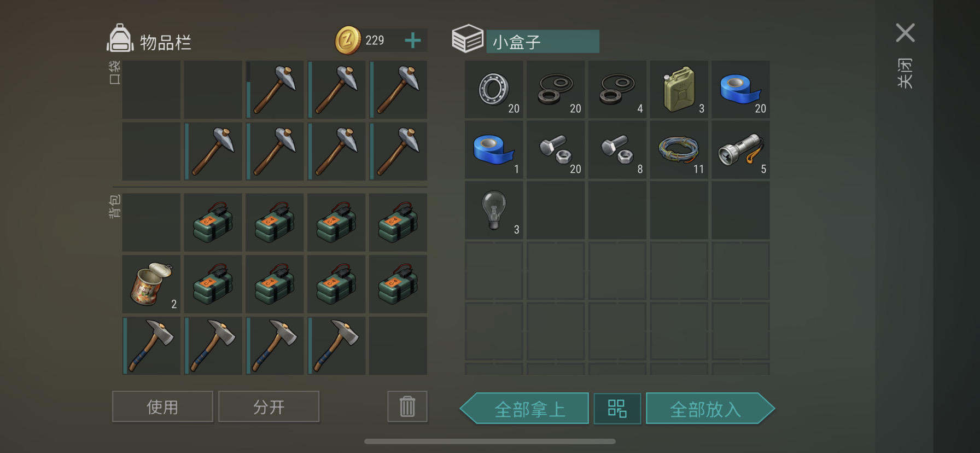Click the 全部拿上 take all button
The height and width of the screenshot is (453, 980).
(525, 408)
